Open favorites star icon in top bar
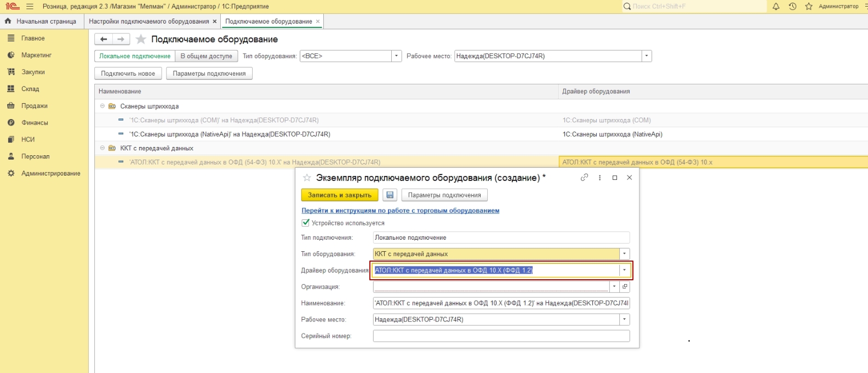This screenshot has height=373, width=868. [808, 7]
